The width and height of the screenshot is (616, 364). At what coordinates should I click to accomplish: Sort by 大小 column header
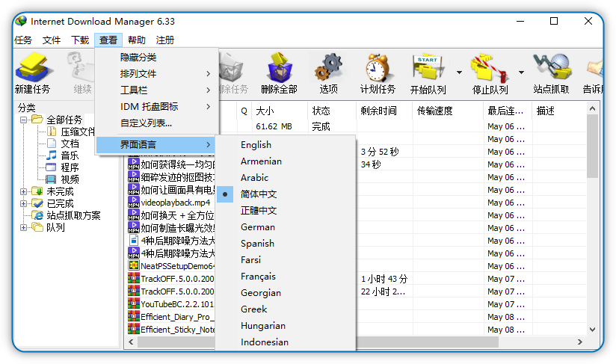click(x=280, y=111)
